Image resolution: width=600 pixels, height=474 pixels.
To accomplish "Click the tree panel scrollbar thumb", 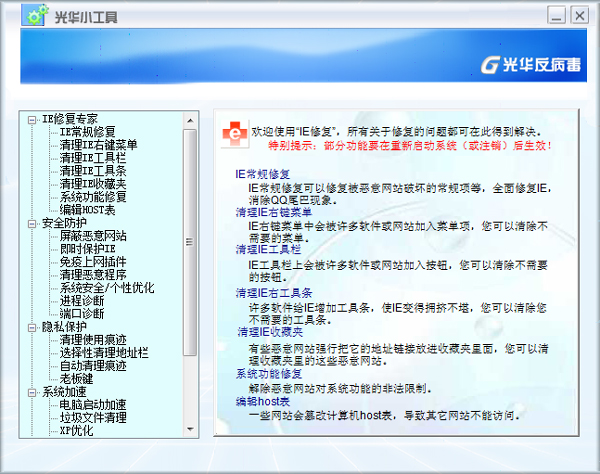I will [x=190, y=243].
